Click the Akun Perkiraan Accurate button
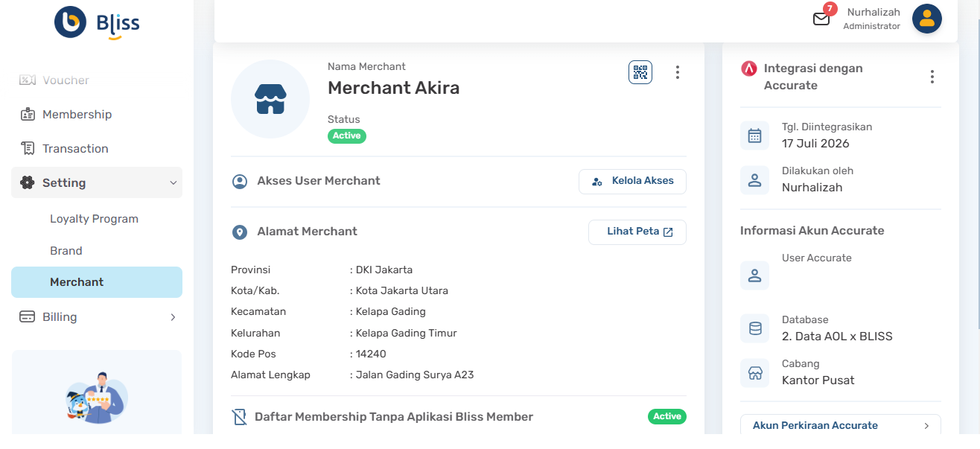 [841, 426]
